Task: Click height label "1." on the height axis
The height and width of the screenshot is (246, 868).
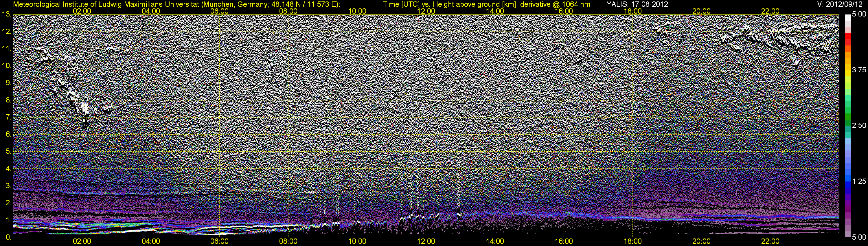Action: tap(8, 221)
